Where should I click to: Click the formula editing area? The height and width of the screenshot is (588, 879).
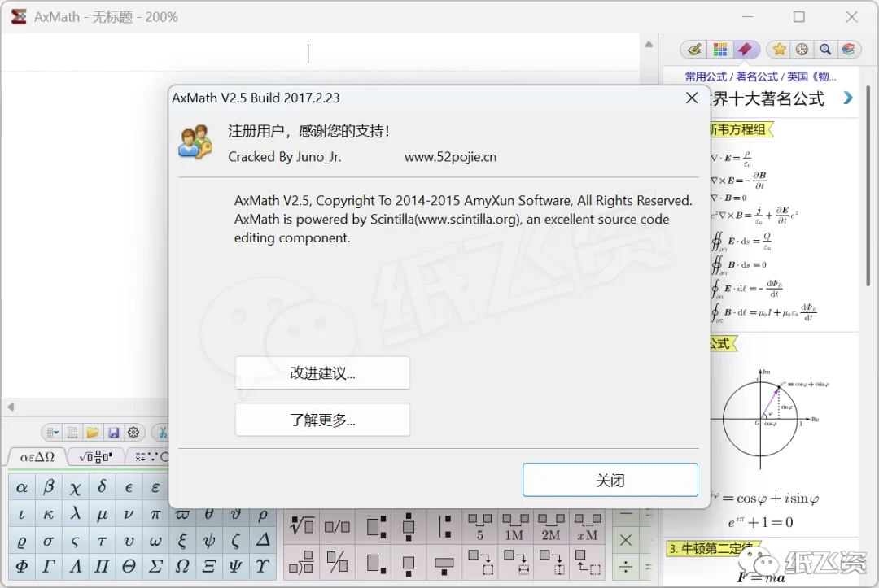click(x=320, y=53)
